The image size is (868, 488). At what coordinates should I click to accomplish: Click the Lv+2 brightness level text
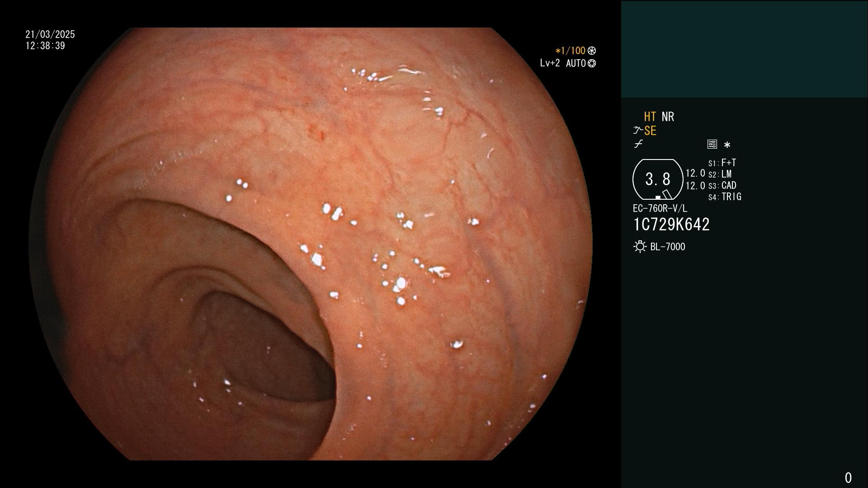click(x=550, y=63)
